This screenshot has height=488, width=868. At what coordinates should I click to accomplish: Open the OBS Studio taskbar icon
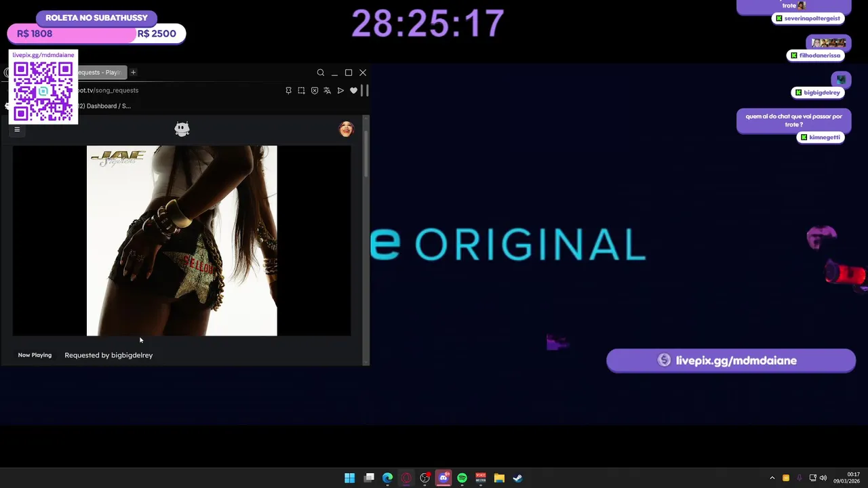pos(425,478)
